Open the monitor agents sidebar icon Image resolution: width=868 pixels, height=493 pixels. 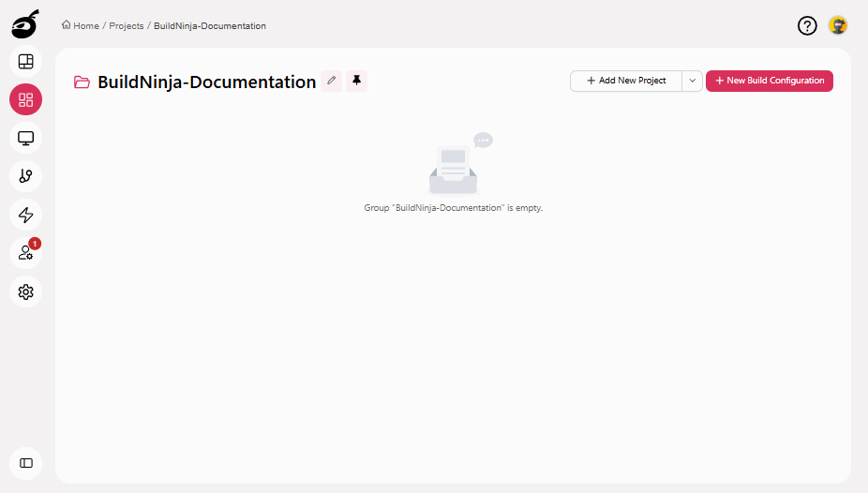coord(25,138)
